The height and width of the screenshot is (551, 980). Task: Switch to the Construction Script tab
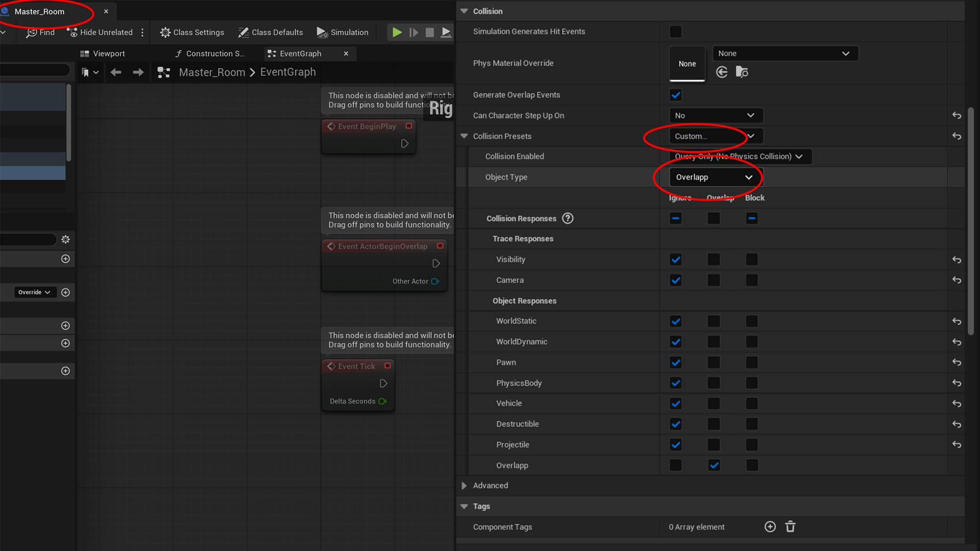[x=210, y=54]
